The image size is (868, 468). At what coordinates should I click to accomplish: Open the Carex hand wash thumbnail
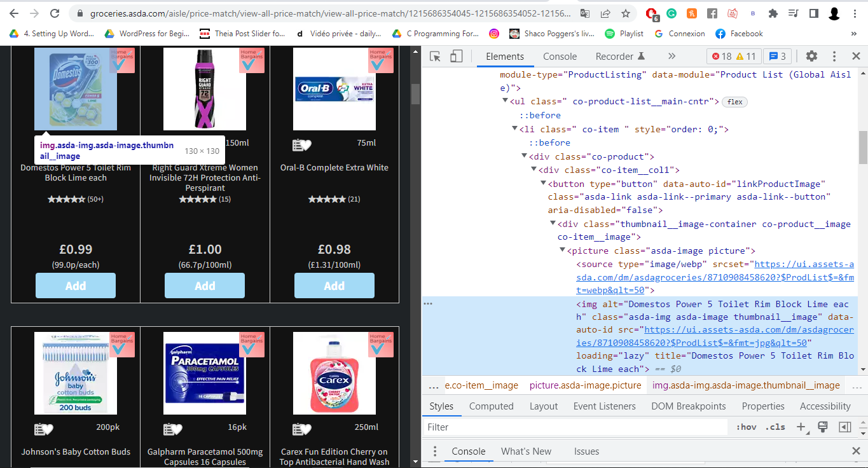pos(334,373)
